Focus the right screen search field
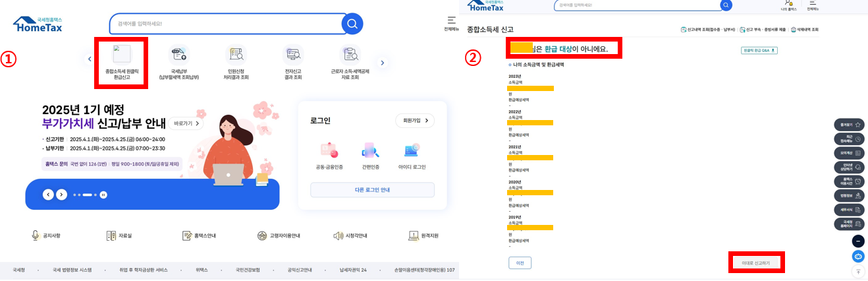This screenshot has width=868, height=281. click(637, 5)
